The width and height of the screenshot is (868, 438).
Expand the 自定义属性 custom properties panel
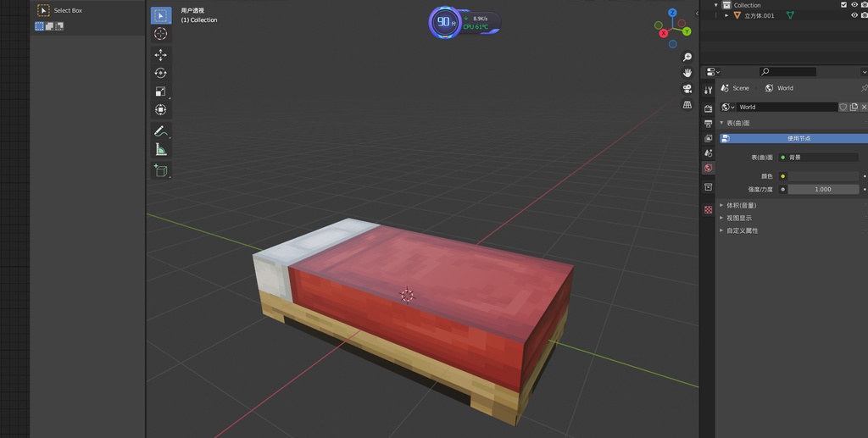coord(721,230)
